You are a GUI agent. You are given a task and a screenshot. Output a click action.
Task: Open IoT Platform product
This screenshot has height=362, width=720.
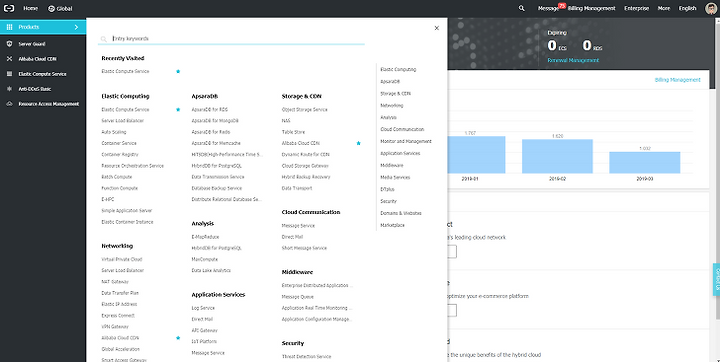204,342
